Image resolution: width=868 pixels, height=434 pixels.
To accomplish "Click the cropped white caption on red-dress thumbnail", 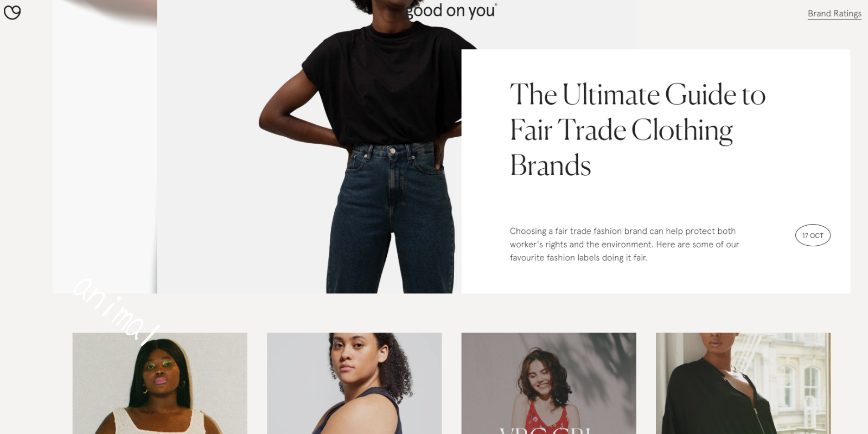I will (545, 430).
